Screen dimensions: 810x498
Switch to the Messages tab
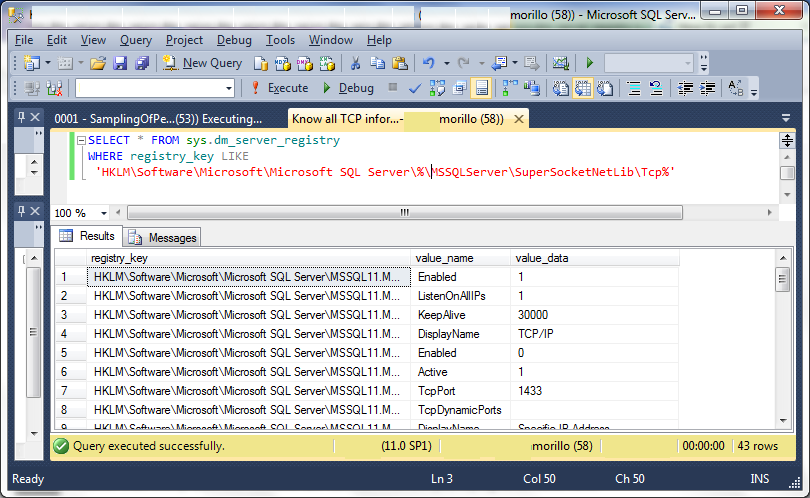(x=163, y=238)
